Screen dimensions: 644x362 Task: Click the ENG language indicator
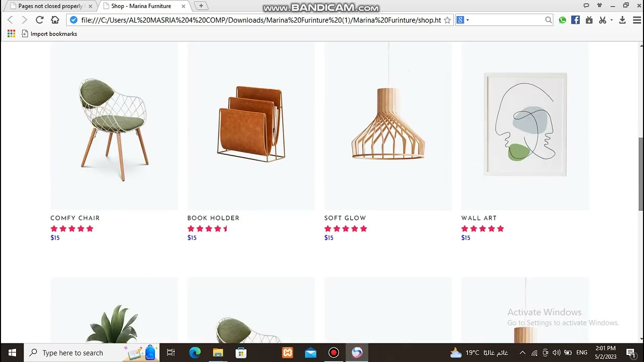[x=582, y=352]
